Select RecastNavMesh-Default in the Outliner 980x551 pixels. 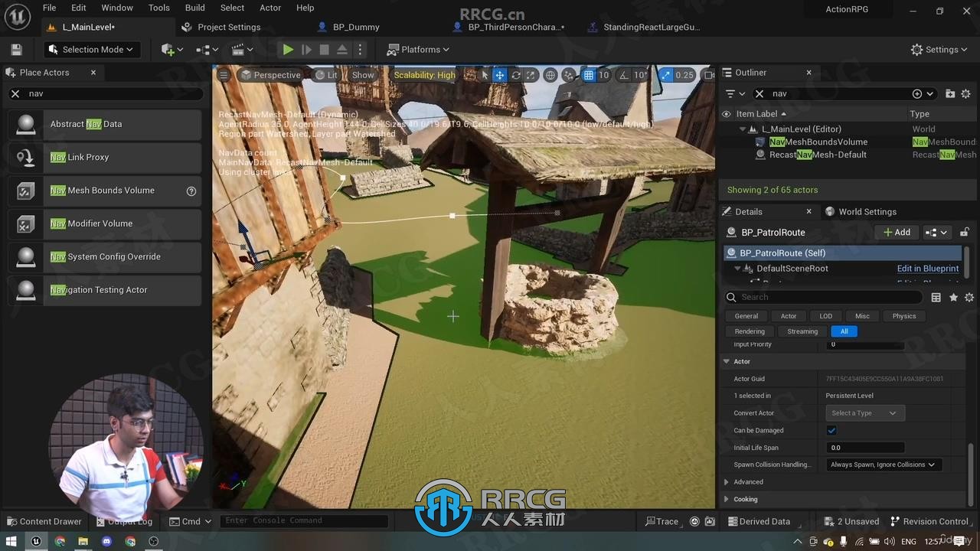coord(818,155)
